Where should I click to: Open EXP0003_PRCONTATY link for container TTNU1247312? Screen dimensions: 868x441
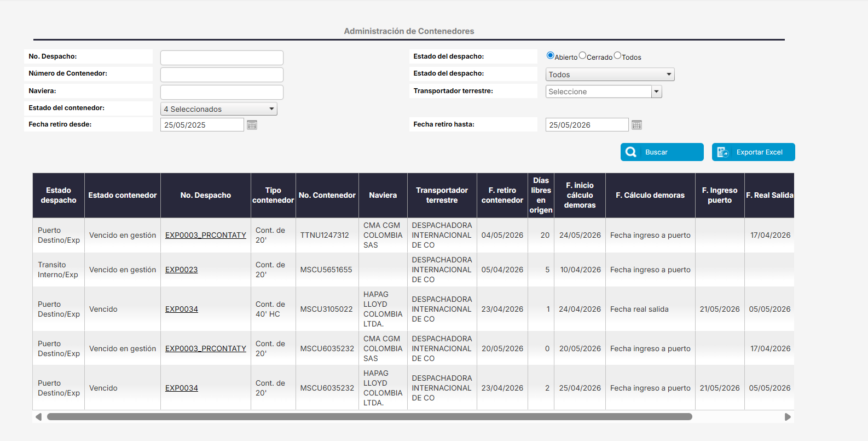pyautogui.click(x=206, y=235)
